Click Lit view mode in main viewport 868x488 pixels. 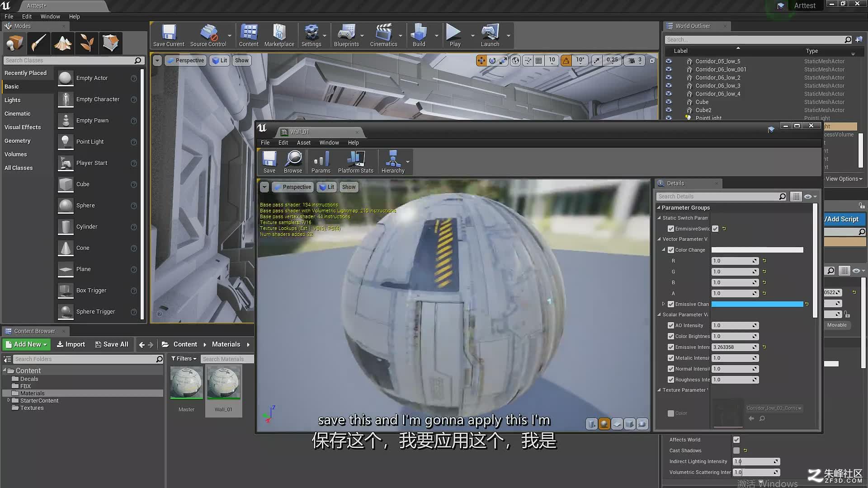[x=220, y=61]
